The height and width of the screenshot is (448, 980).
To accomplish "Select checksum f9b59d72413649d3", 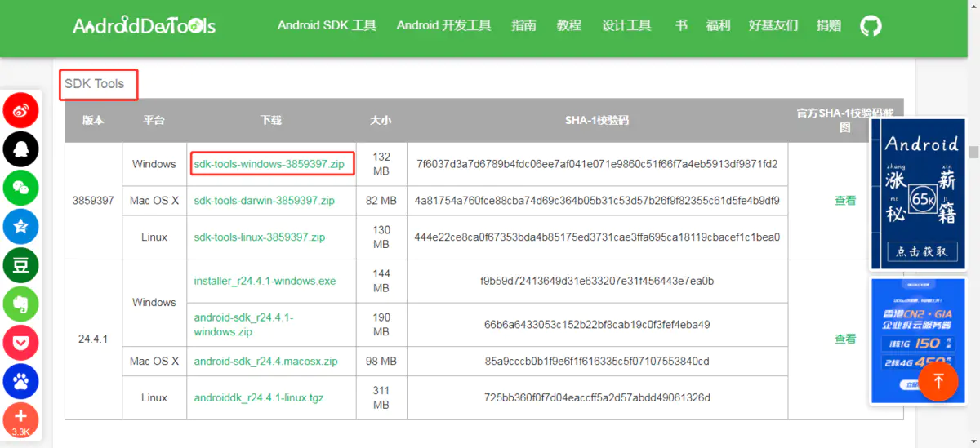I will click(x=597, y=281).
